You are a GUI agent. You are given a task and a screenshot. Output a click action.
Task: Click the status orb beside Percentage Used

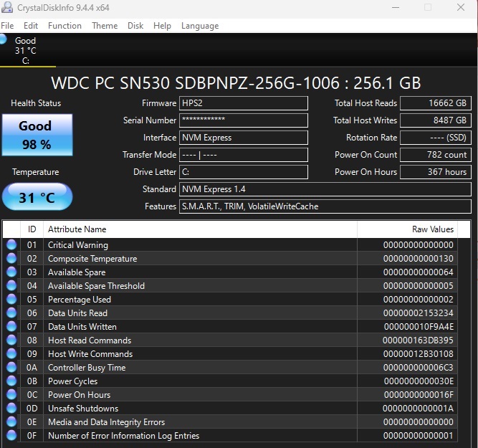(11, 299)
